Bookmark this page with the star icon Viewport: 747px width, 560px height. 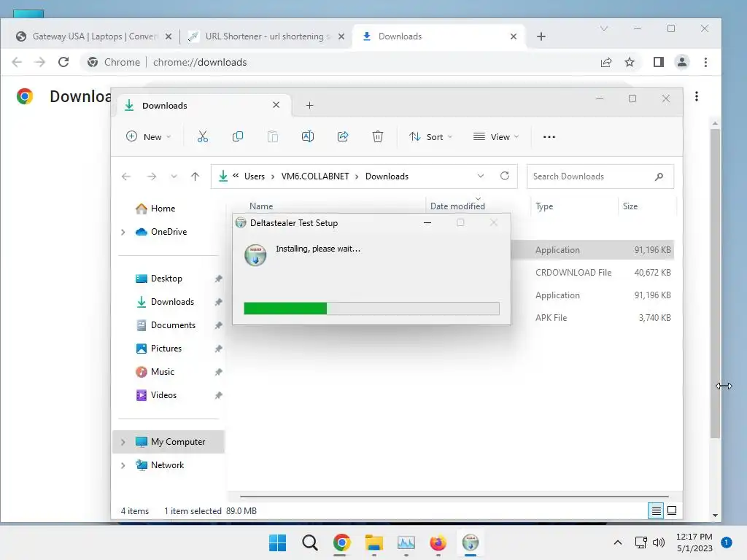(x=630, y=62)
